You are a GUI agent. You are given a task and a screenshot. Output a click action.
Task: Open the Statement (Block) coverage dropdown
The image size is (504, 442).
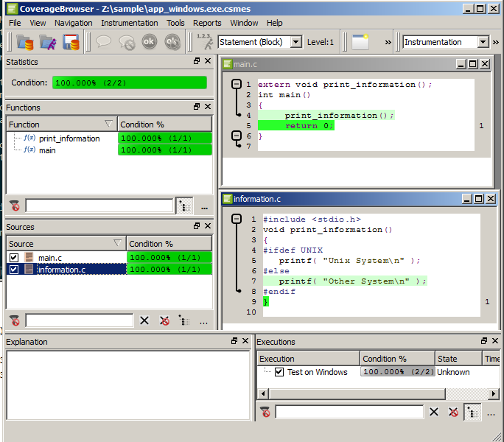point(295,42)
